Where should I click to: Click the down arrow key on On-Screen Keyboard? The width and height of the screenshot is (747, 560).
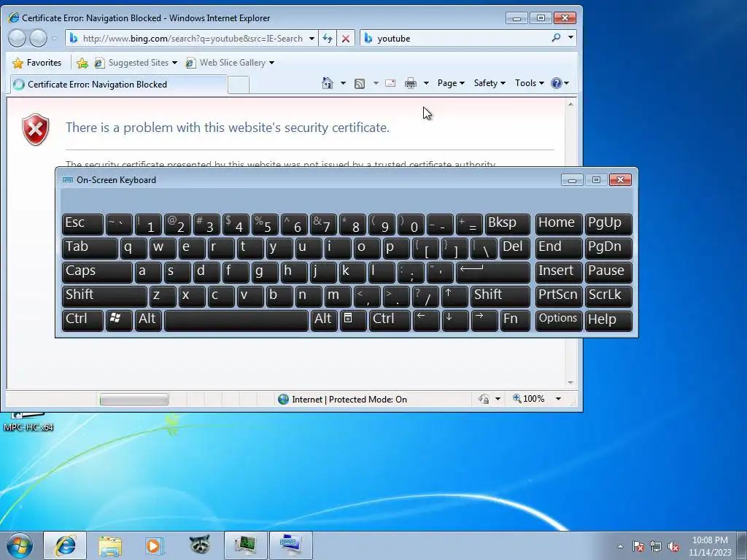click(x=455, y=320)
